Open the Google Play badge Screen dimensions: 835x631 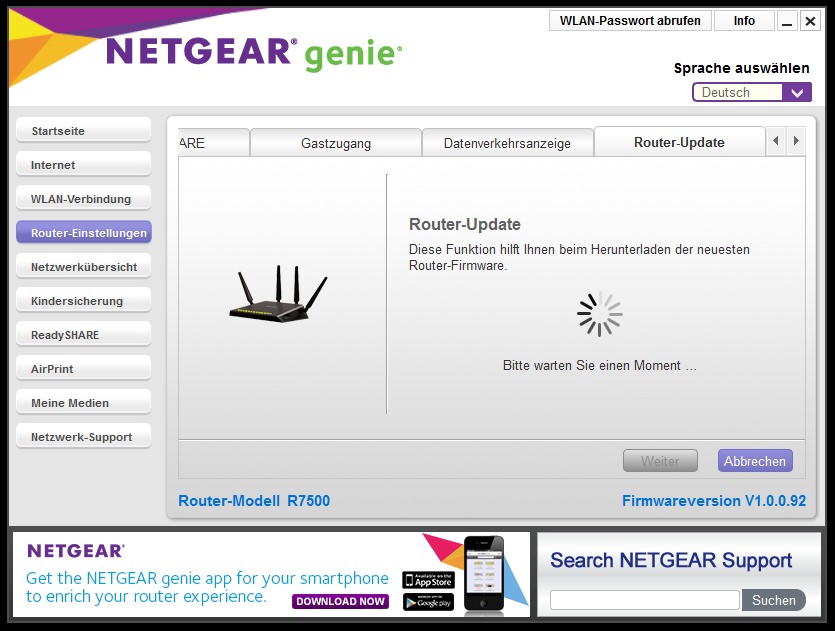[x=428, y=602]
